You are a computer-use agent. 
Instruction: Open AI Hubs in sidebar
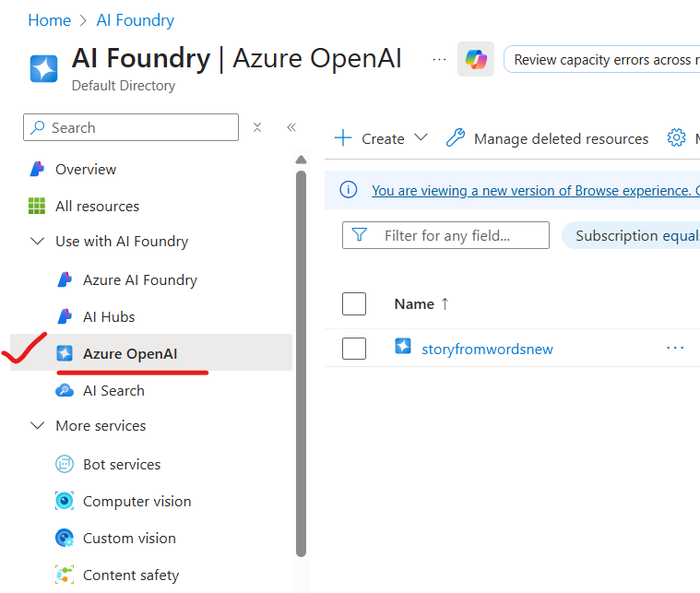(x=109, y=317)
